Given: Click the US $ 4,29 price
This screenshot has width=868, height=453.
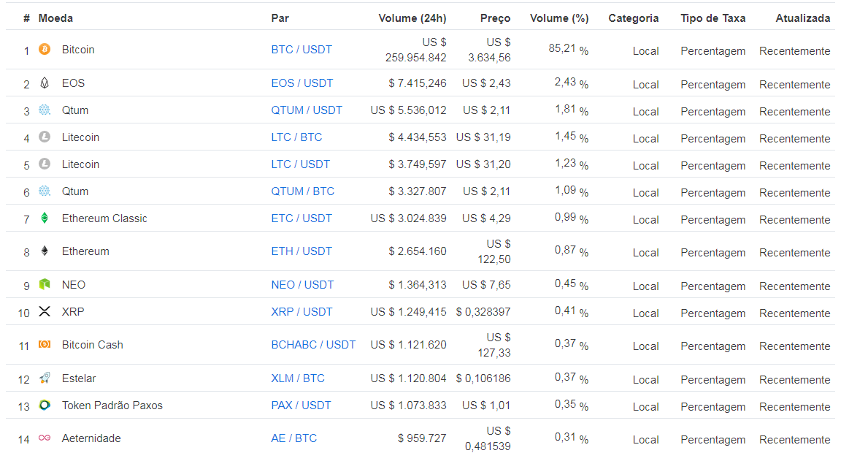Looking at the screenshot, I should (487, 218).
